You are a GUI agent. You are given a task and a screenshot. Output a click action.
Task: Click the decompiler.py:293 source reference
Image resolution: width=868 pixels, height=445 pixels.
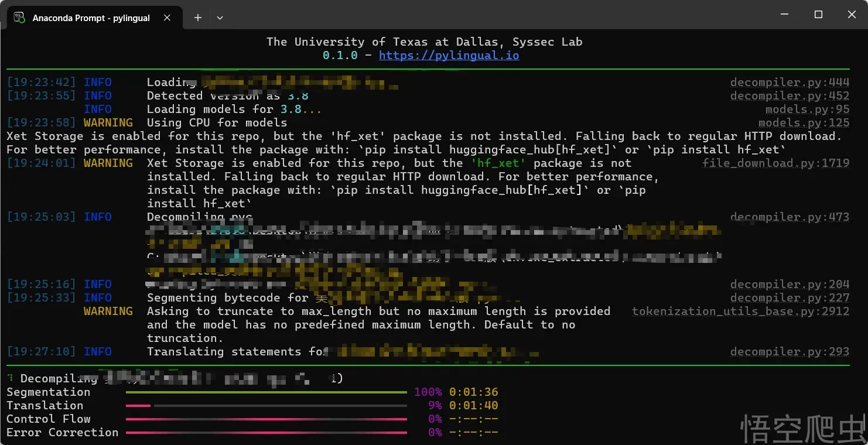[789, 352]
